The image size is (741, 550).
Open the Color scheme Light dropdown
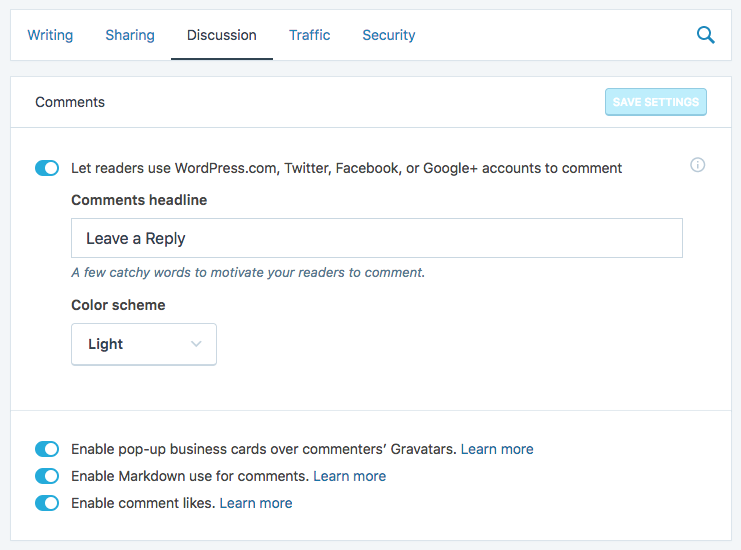click(x=144, y=344)
